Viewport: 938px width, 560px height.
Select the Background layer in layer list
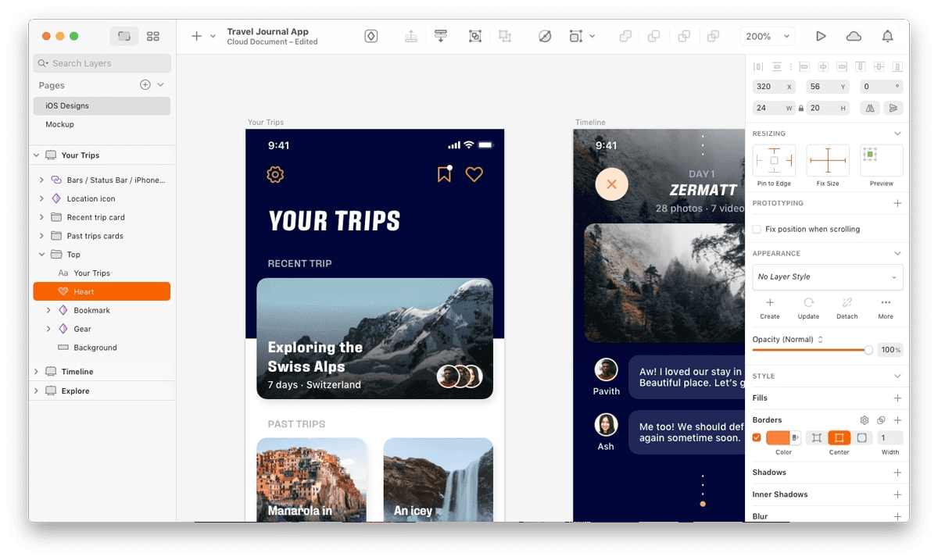[x=102, y=348]
